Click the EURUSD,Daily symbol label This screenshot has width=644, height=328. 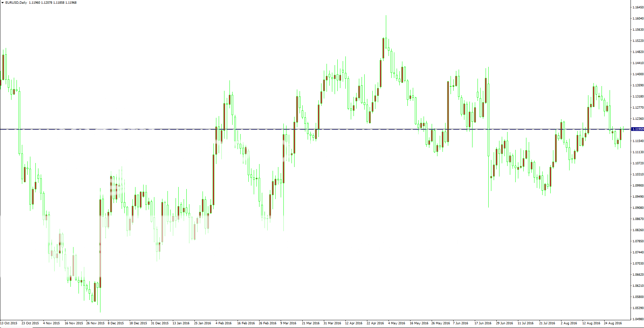[x=15, y=2]
